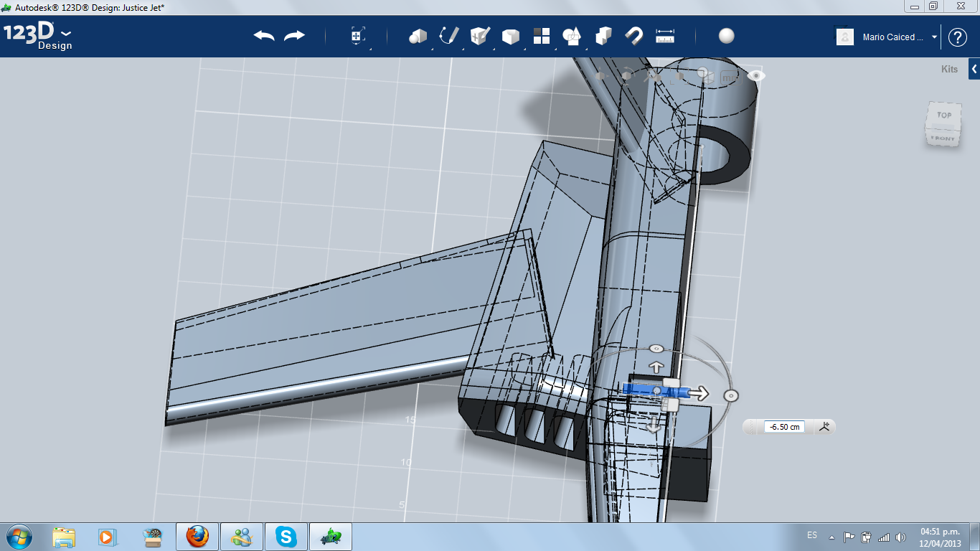Screen dimensions: 980x551
Task: Click the reorient gizmo icon beside distance field
Action: click(824, 426)
